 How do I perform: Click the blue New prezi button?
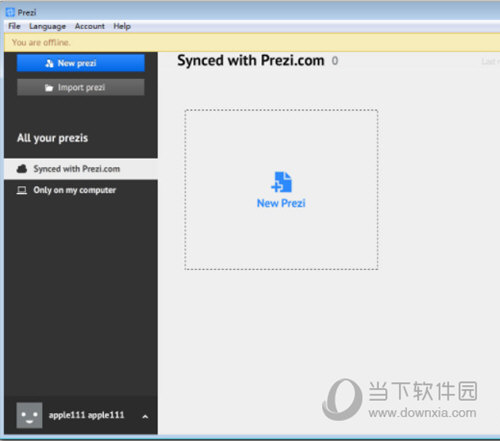(x=81, y=63)
